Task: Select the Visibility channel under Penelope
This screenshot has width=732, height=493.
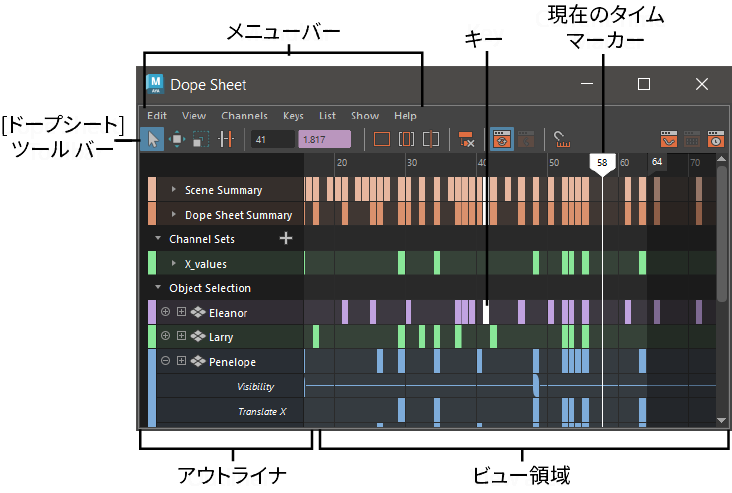Action: 255,387
